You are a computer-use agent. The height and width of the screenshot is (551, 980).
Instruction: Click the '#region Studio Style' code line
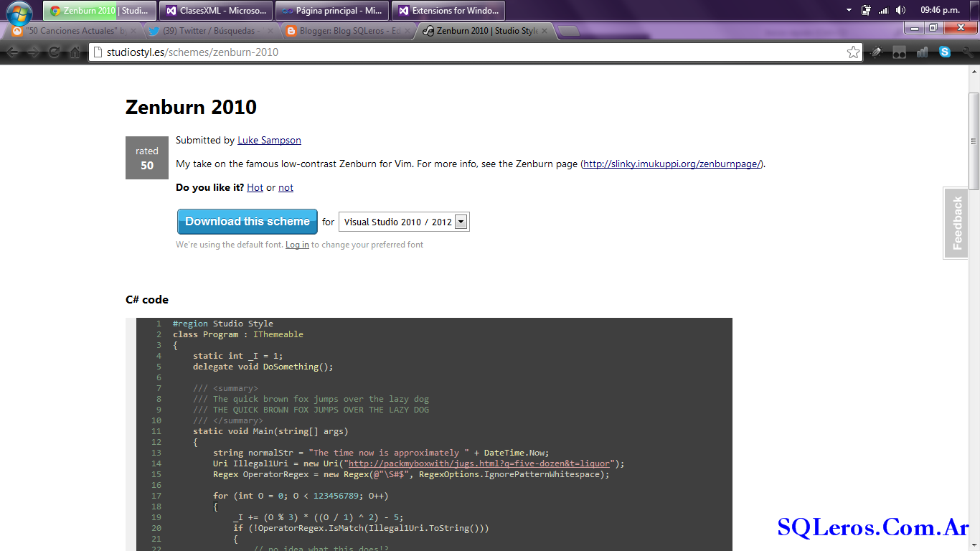[223, 324]
